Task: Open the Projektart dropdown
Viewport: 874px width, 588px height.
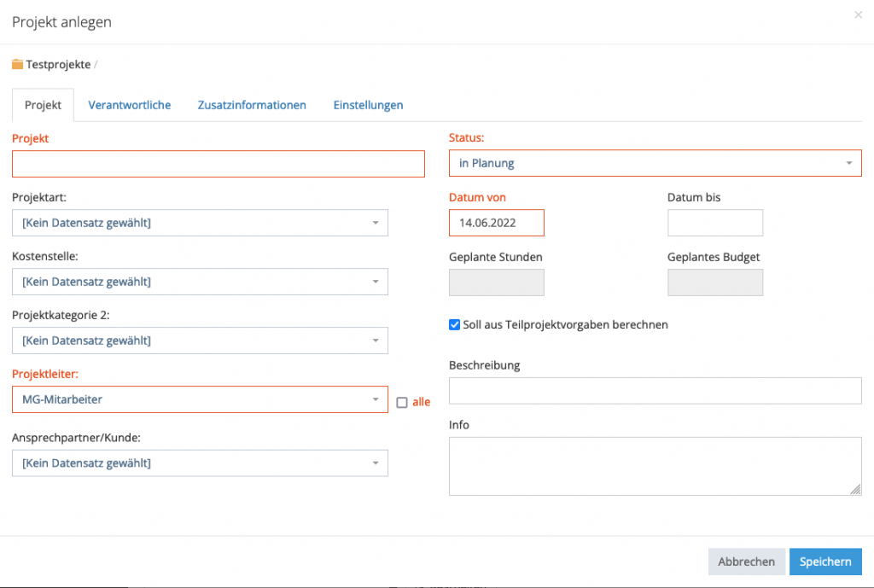Action: point(200,223)
